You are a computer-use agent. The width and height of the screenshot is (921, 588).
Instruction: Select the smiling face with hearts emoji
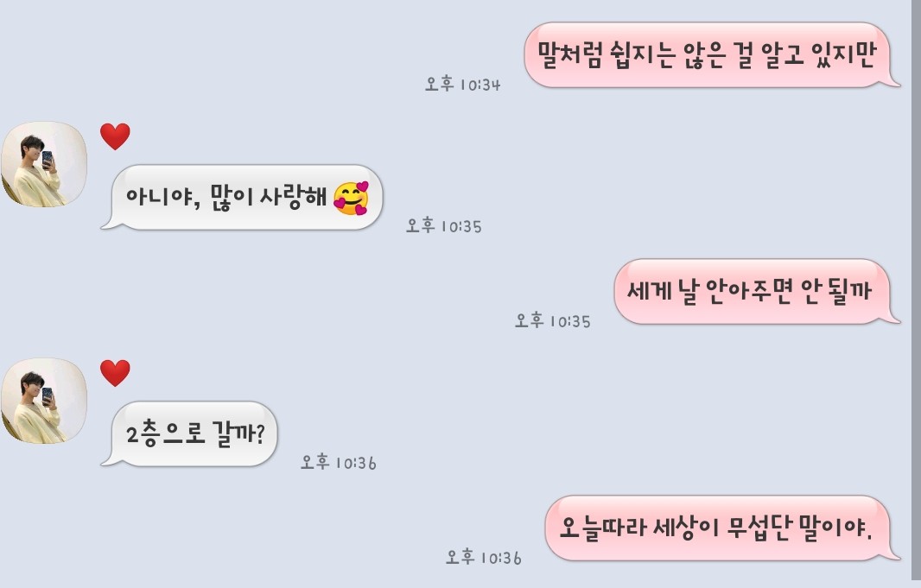352,199
